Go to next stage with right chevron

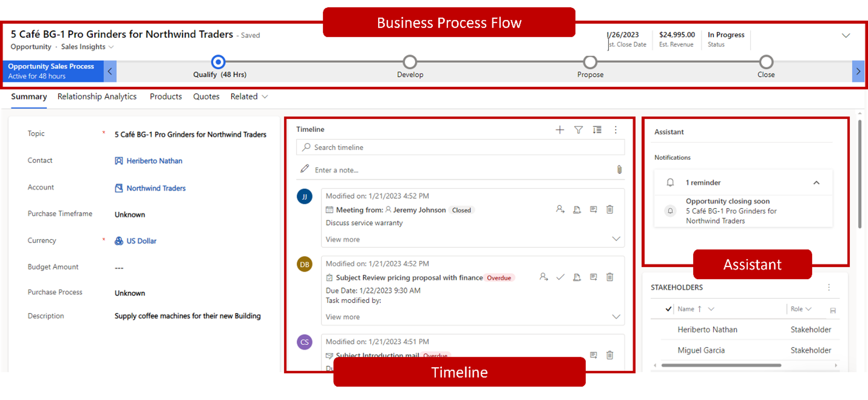858,72
